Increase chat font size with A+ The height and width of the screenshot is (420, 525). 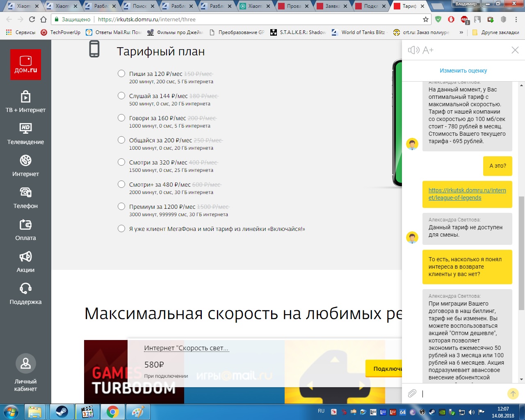pyautogui.click(x=428, y=50)
